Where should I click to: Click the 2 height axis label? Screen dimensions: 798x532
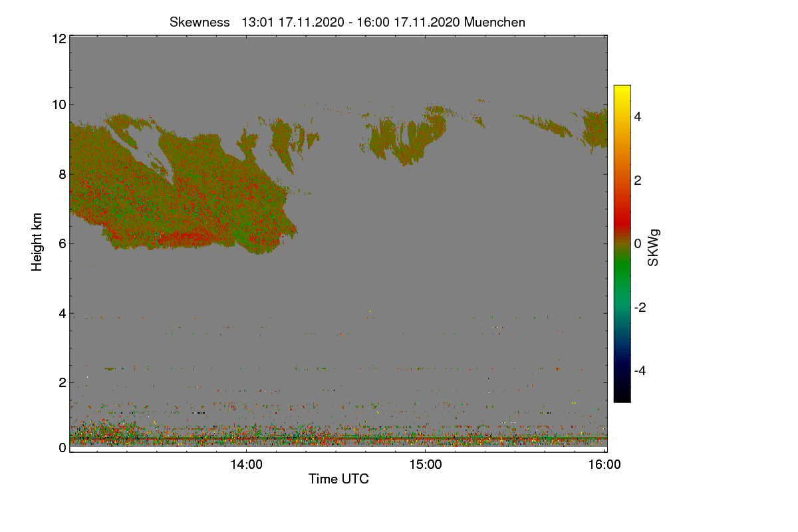(x=63, y=382)
